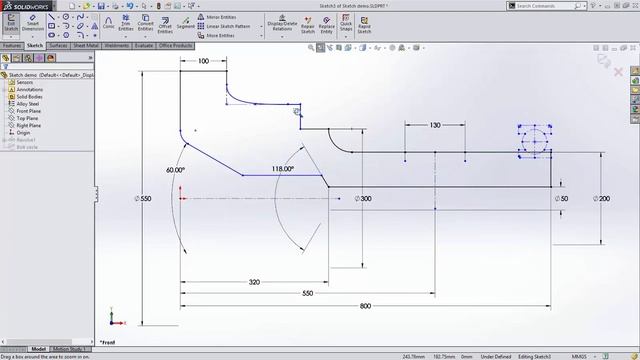Viewport: 640px width, 360px height.
Task: Switch to the Office Products tab
Action: [x=176, y=46]
